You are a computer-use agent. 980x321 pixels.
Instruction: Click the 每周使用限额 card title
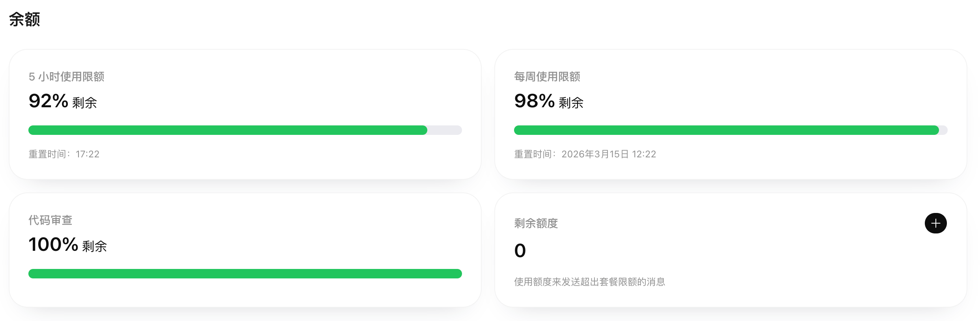[547, 77]
